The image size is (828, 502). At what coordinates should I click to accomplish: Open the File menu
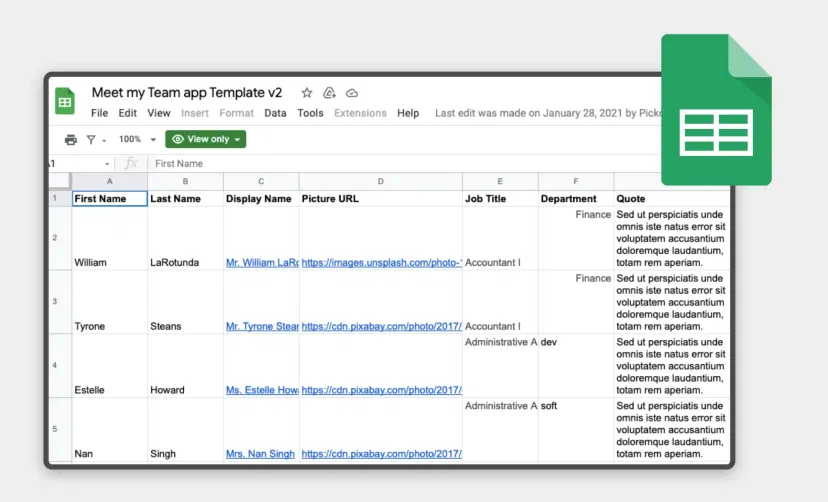pyautogui.click(x=99, y=114)
